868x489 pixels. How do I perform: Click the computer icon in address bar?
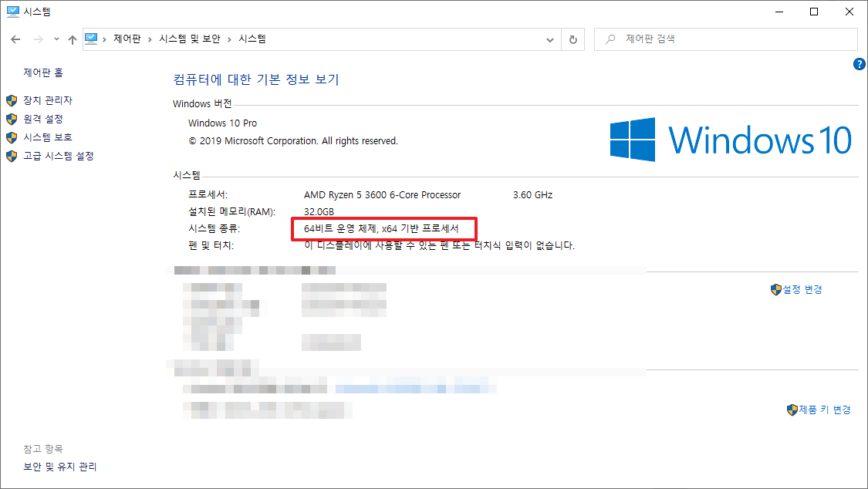point(91,39)
